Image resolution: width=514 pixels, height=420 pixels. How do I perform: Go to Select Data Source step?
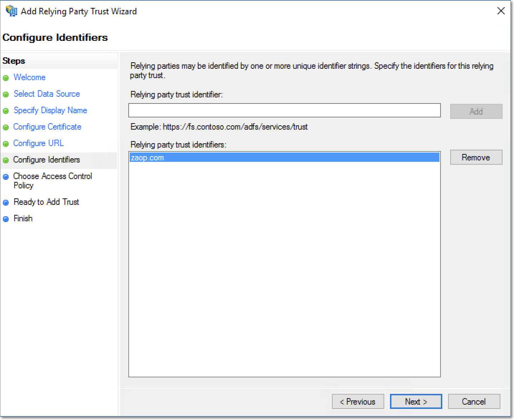47,94
